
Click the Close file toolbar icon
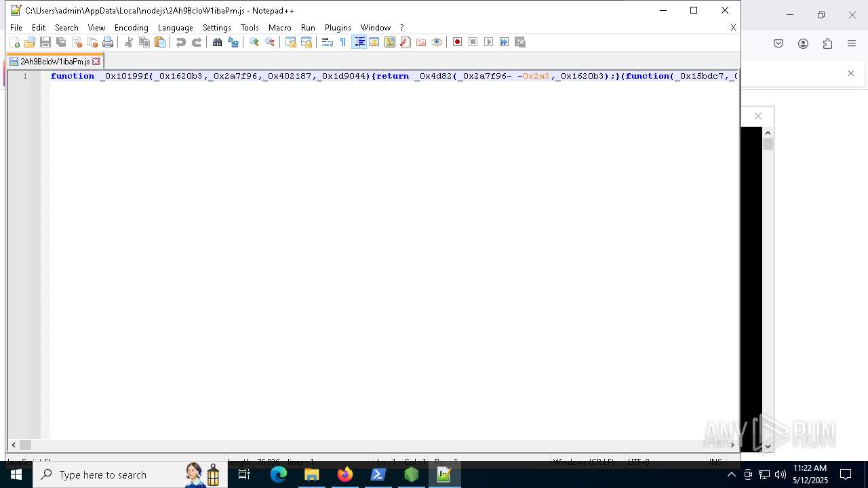tap(77, 42)
